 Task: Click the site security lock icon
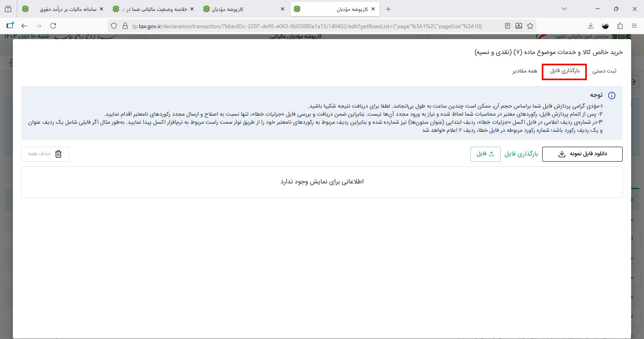[x=125, y=26]
